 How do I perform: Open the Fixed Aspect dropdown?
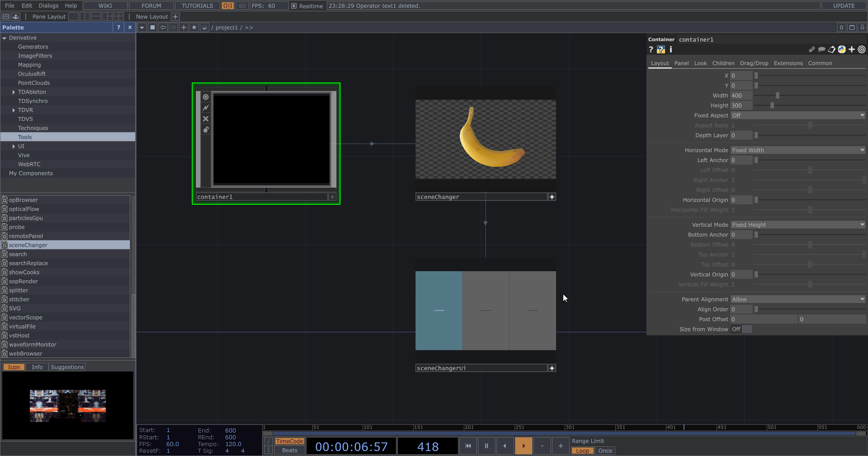798,116
